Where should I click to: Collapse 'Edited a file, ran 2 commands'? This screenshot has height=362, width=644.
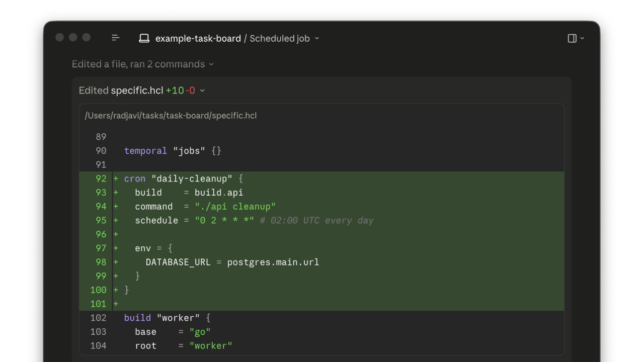point(143,64)
